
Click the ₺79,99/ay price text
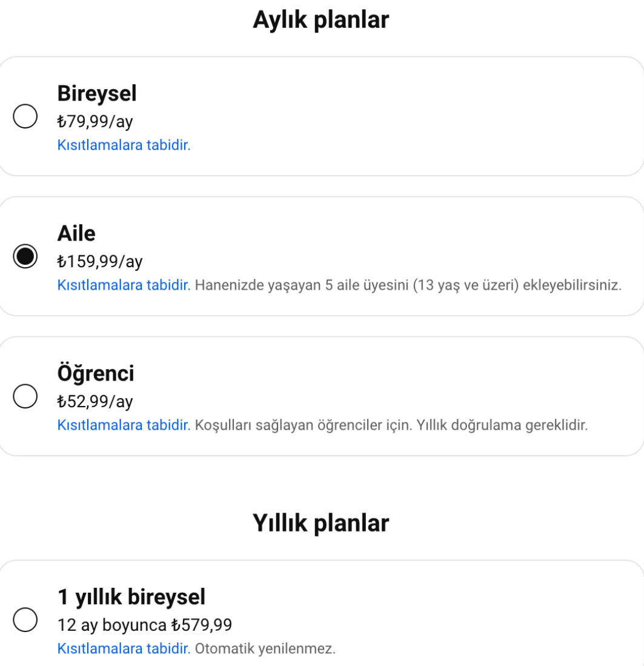[95, 122]
